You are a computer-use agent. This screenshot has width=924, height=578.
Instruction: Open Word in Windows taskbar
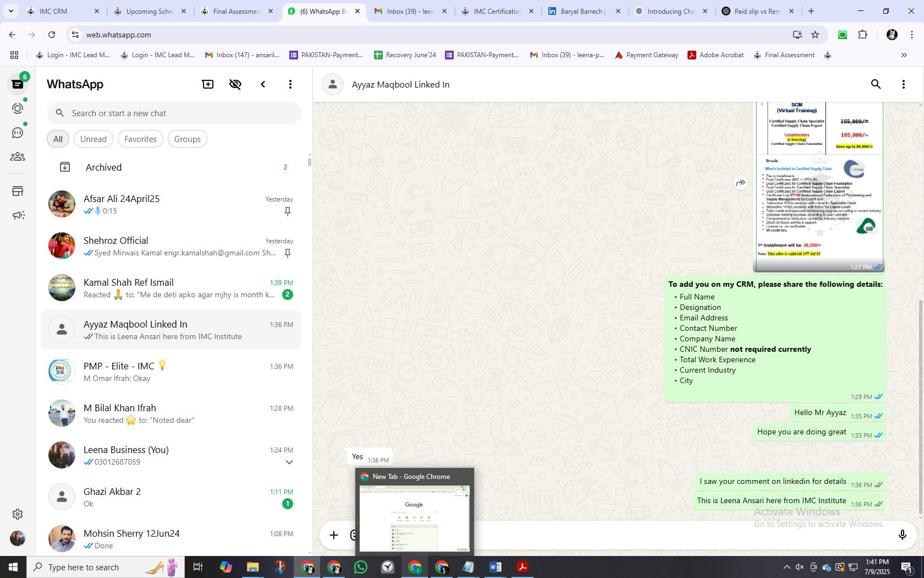coord(495,567)
